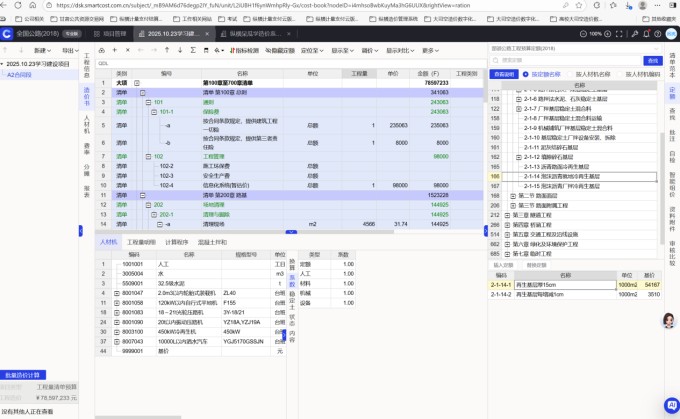Open the 新建 dropdown
The width and height of the screenshot is (680, 419).
pyautogui.click(x=42, y=50)
